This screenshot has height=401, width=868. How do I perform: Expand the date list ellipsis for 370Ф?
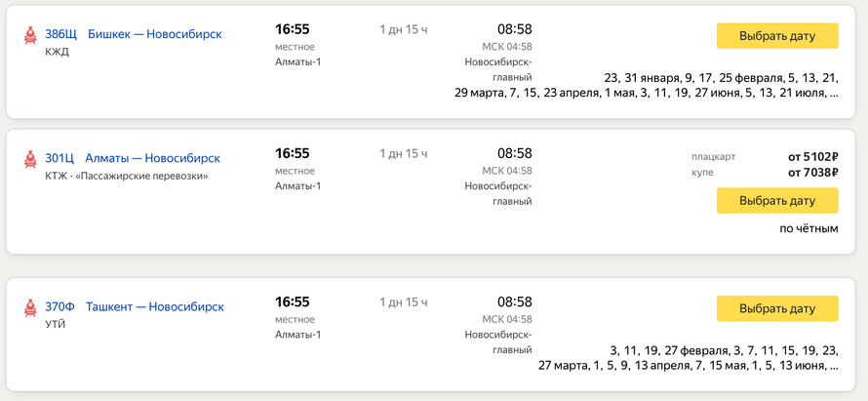pos(834,367)
